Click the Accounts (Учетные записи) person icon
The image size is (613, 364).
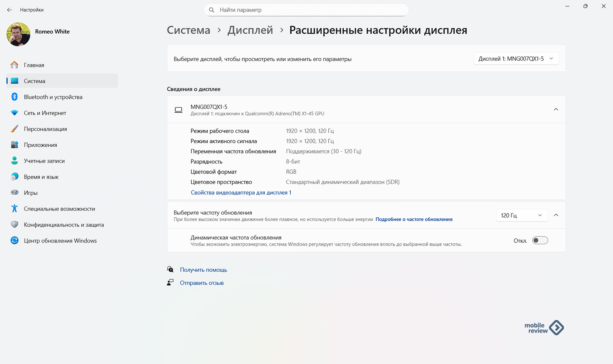tap(15, 161)
